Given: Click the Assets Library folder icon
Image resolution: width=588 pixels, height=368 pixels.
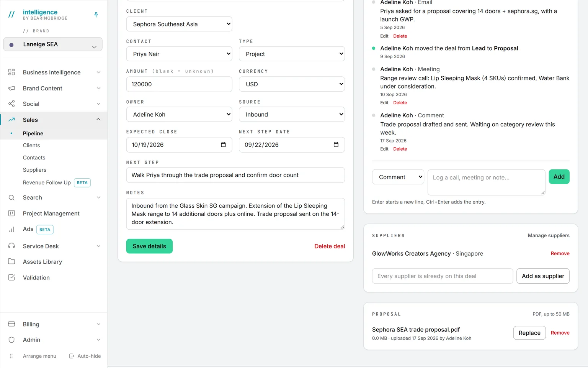Looking at the screenshot, I should (11, 261).
